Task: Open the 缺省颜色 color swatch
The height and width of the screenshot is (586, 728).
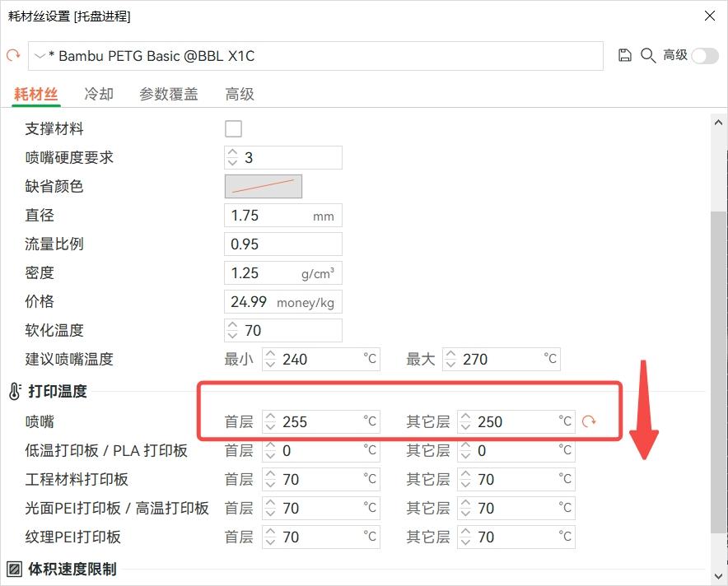Action: 264,187
